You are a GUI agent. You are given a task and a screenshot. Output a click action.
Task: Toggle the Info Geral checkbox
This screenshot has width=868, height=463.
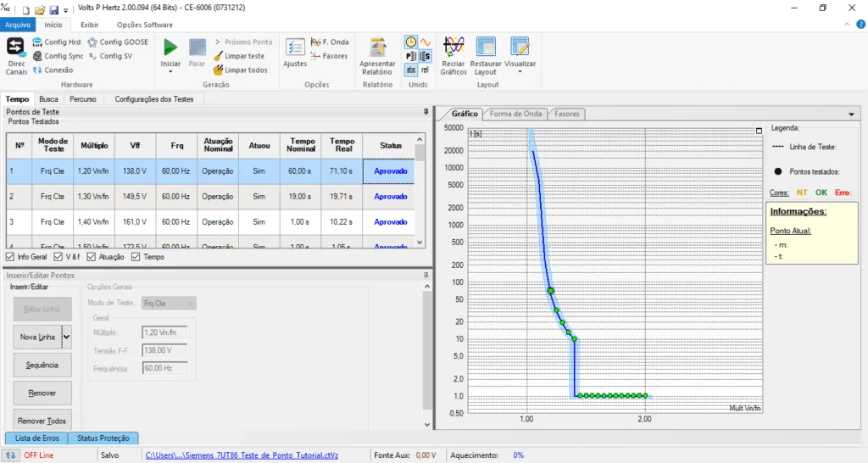click(x=10, y=257)
